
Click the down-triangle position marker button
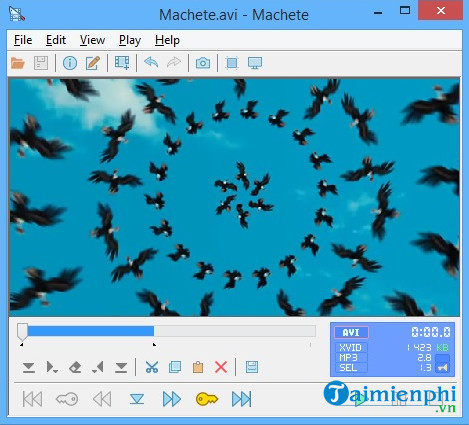[137, 399]
